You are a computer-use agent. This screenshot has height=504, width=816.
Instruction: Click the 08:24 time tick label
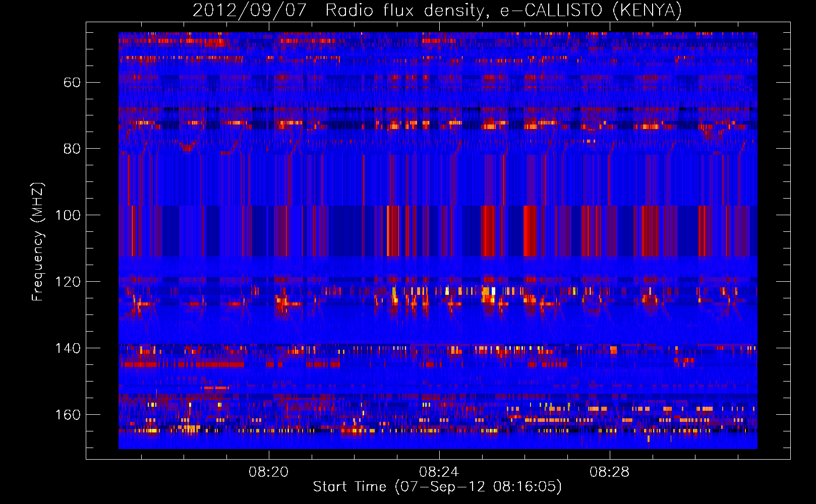pos(439,472)
